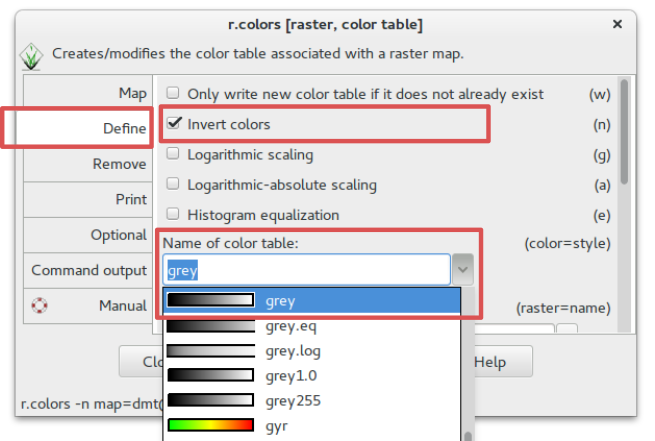Switch to the Optional tab

[88, 235]
